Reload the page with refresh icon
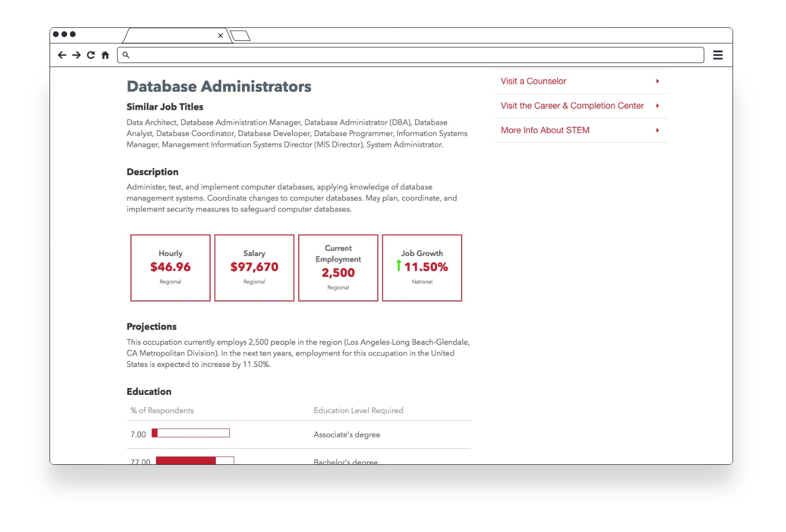This screenshot has width=786, height=532. [90, 55]
